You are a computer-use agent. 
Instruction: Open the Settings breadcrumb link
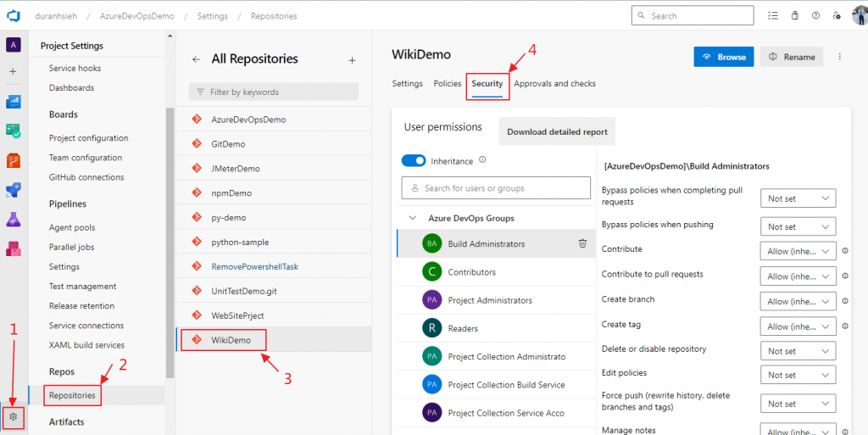pyautogui.click(x=213, y=16)
